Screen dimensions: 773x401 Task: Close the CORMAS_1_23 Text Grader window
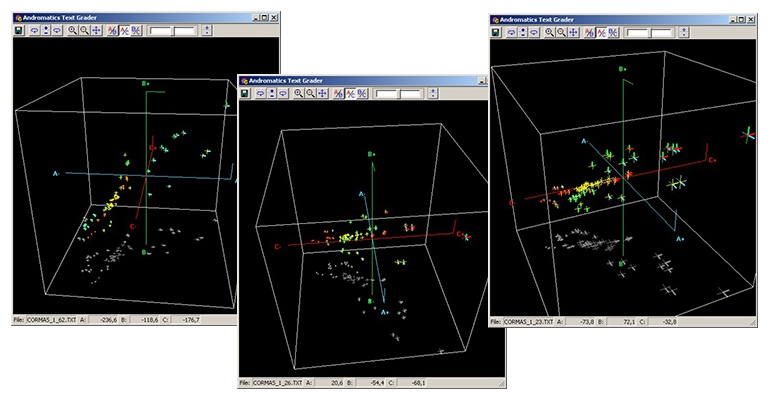click(x=750, y=18)
